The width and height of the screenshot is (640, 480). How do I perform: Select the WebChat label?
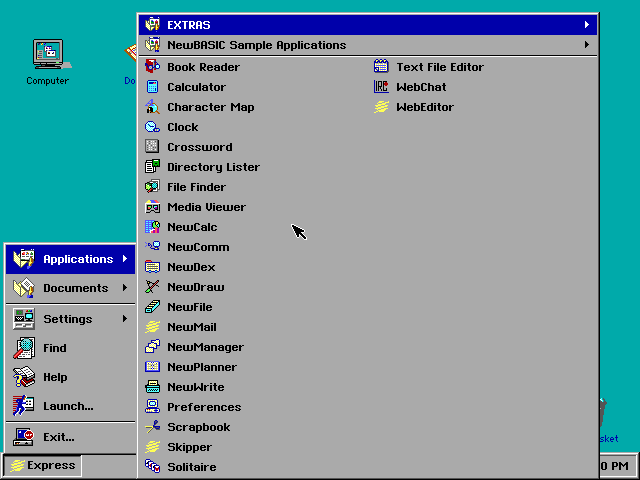click(421, 87)
